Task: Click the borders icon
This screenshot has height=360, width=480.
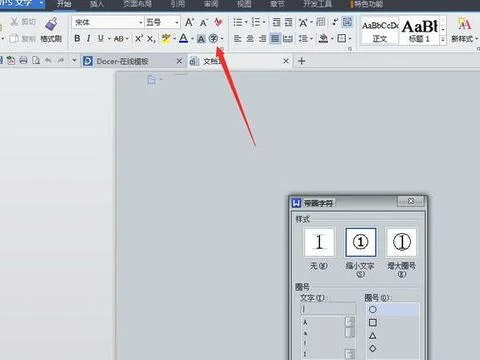Action: point(341,39)
